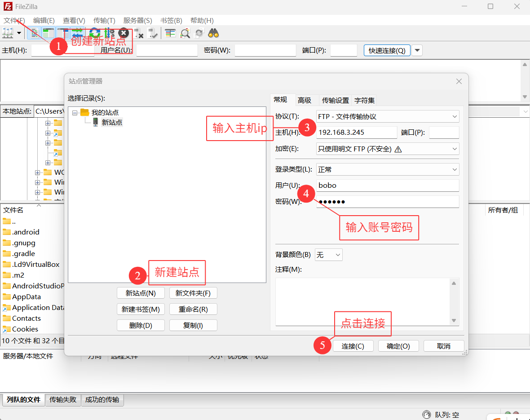
Task: Switch to the 传输设置 tab
Action: (x=335, y=100)
